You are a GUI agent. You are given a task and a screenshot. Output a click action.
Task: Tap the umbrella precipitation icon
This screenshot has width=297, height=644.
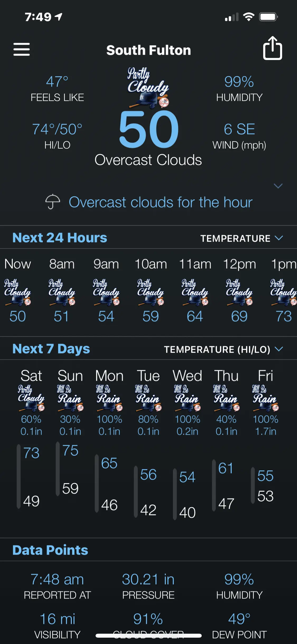coord(53,202)
